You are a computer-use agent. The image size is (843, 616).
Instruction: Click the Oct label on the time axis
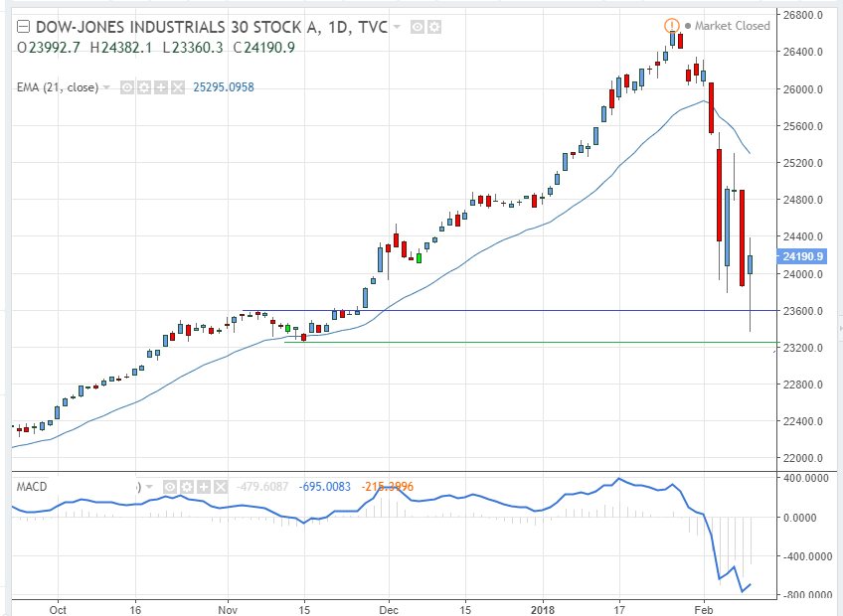coord(58,610)
